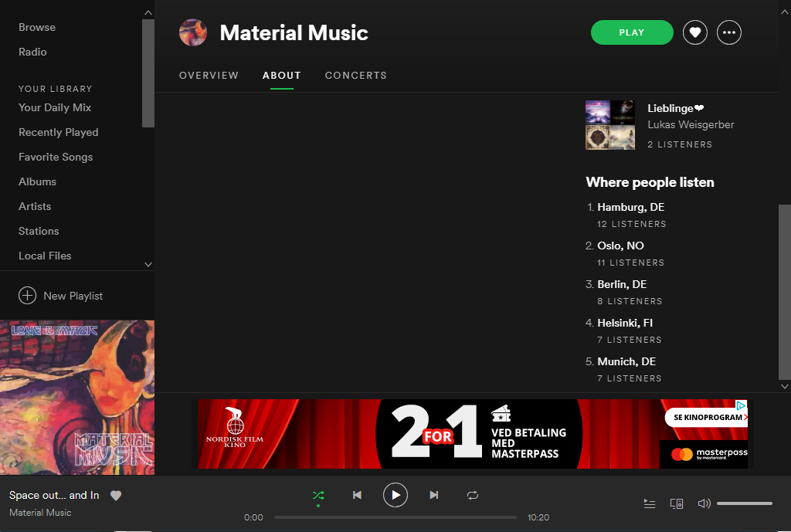This screenshot has width=791, height=532.
Task: Toggle shuffle mode off
Action: pos(318,495)
